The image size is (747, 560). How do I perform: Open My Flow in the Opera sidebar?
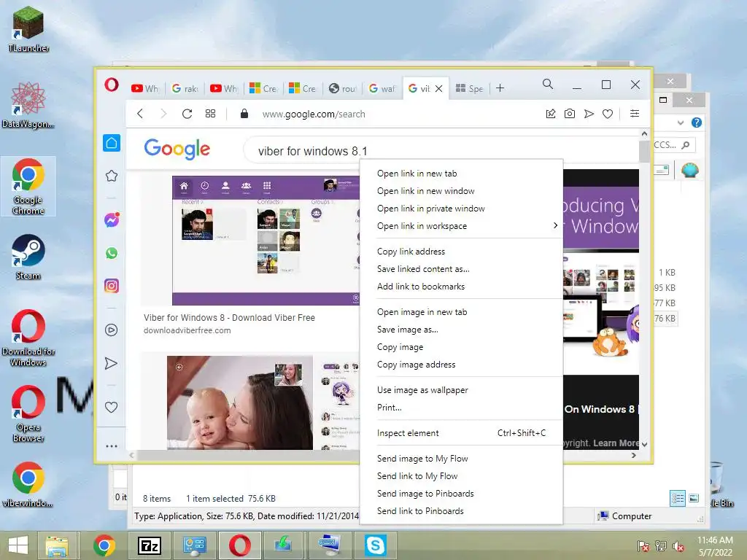coord(111,363)
